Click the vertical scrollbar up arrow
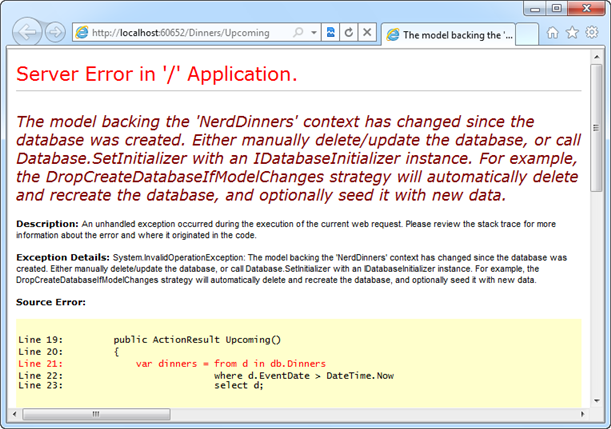This screenshot has width=611, height=429. point(597,57)
